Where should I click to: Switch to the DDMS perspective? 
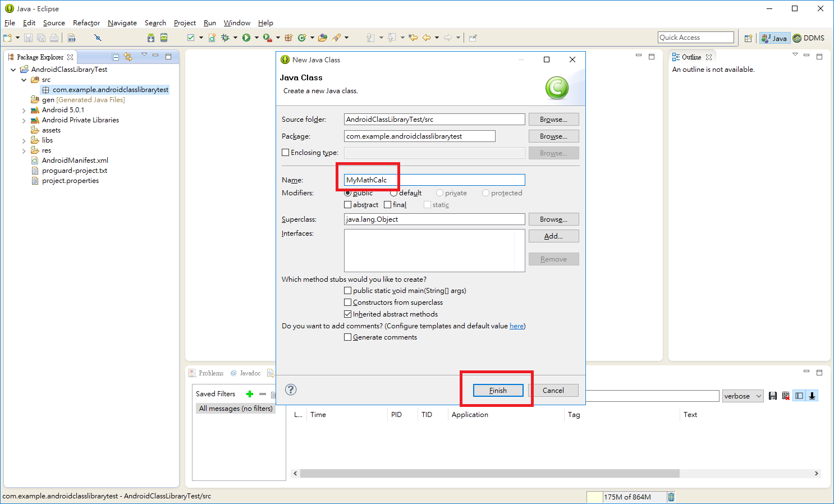[x=809, y=38]
